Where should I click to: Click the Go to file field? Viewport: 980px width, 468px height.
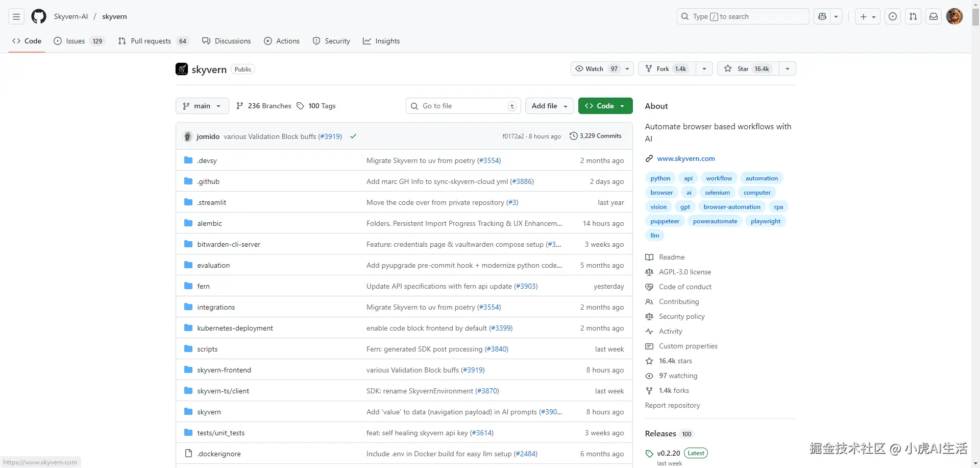pos(463,106)
